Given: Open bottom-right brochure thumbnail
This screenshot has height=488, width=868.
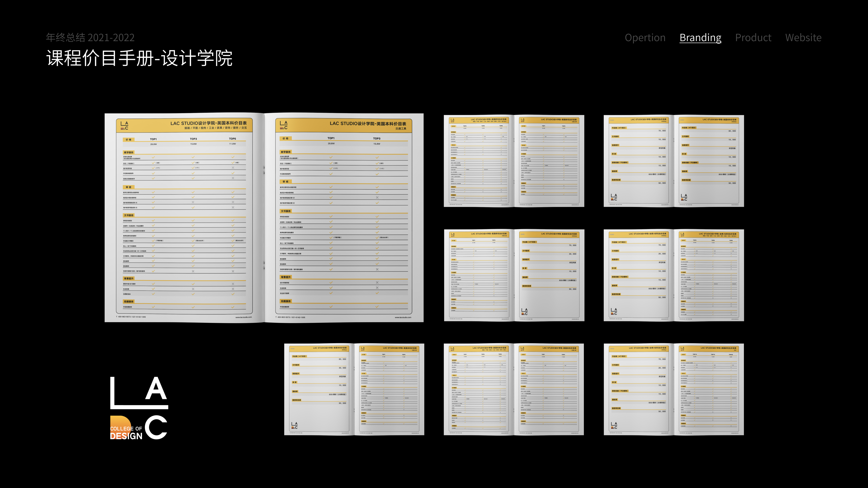Looking at the screenshot, I should tap(674, 389).
